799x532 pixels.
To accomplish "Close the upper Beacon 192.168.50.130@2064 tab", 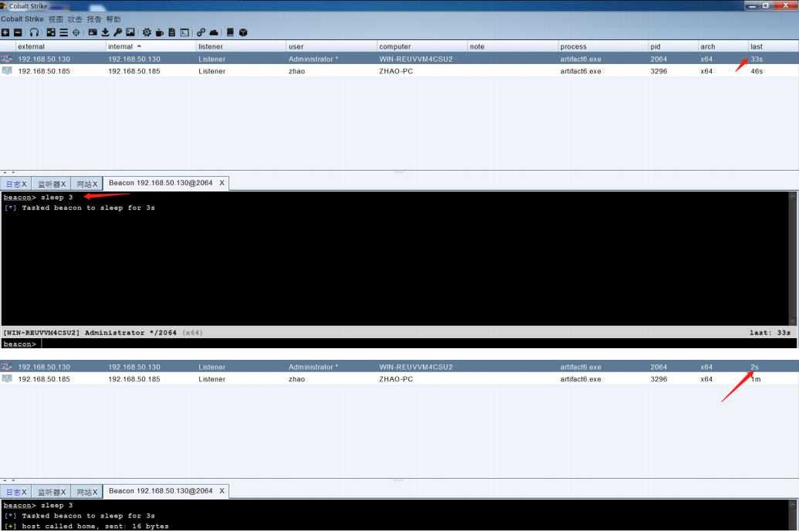I will [x=222, y=183].
